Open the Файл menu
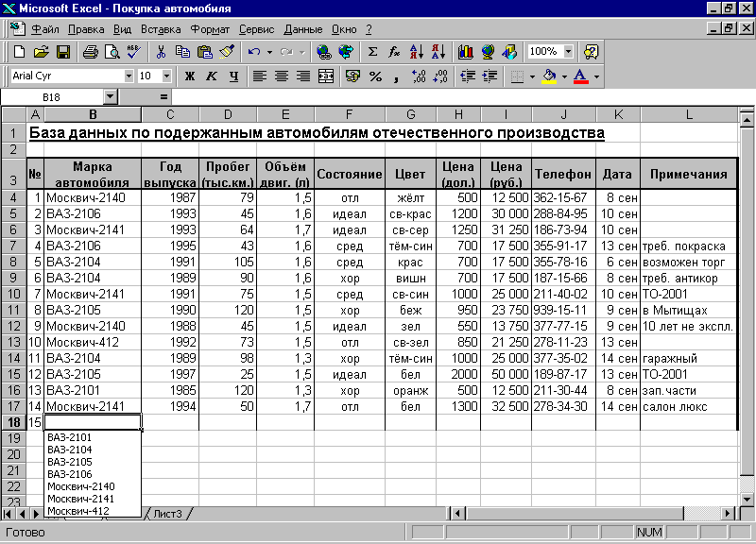 [x=45, y=29]
